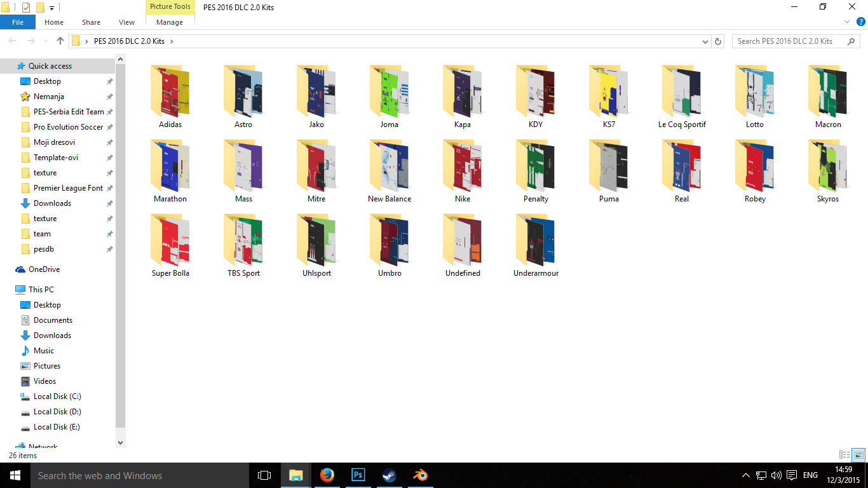
Task: Switch to the details view layout
Action: tap(844, 455)
